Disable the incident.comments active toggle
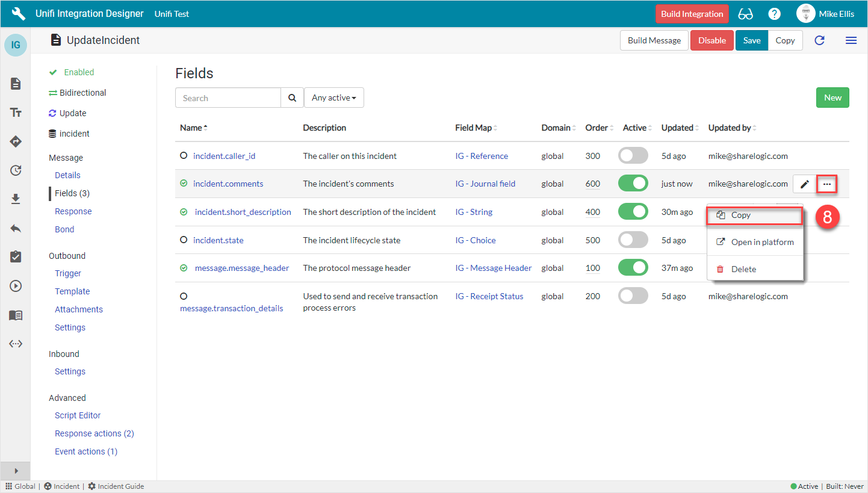Image resolution: width=868 pixels, height=493 pixels. coord(633,184)
